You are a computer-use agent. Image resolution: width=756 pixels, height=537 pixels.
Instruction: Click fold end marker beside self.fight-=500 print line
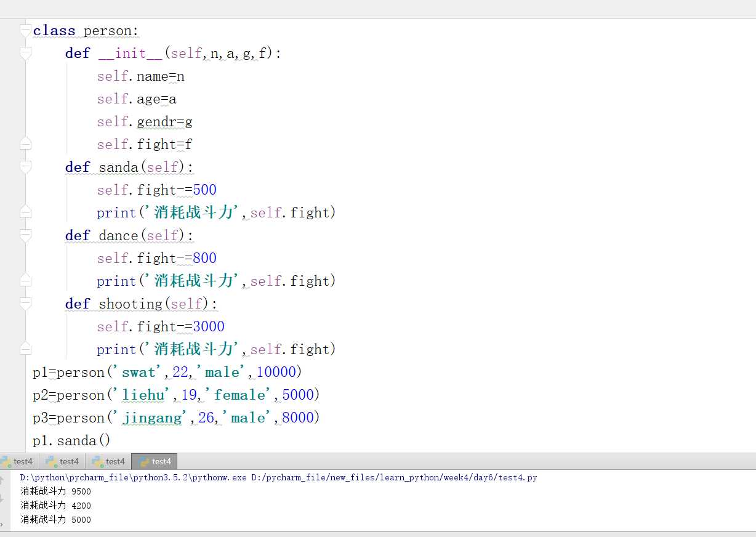tap(25, 212)
